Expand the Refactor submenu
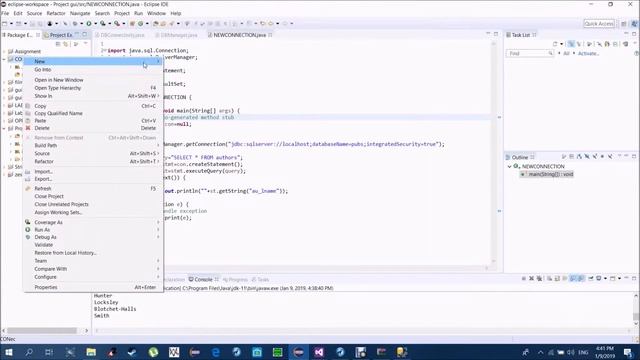This screenshot has height=360, width=640. [x=93, y=162]
